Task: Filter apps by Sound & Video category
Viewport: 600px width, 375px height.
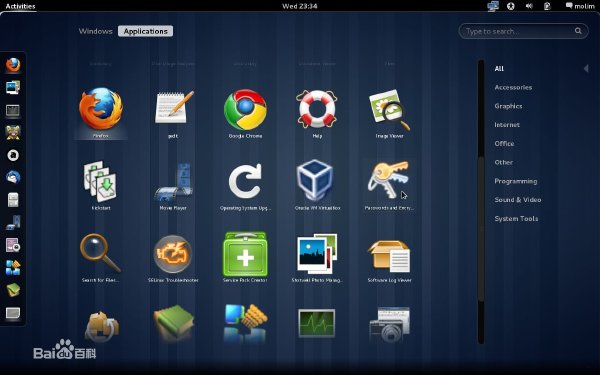Action: (x=518, y=200)
